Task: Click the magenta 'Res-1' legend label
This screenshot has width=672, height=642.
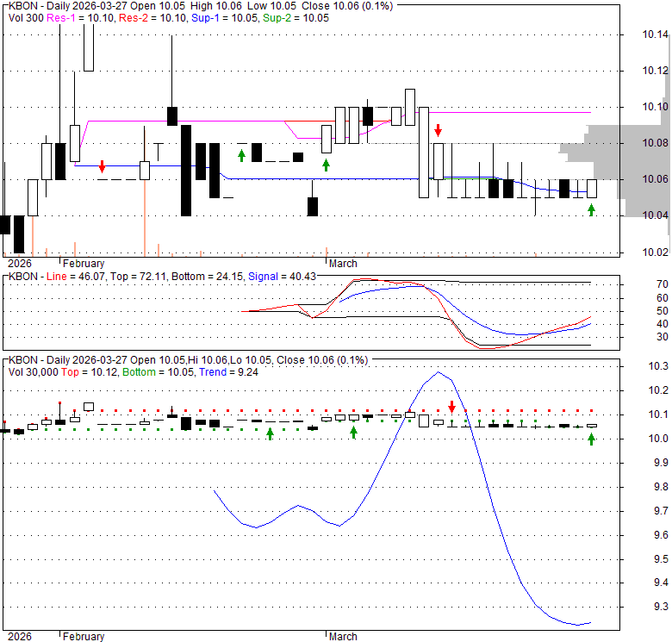Action: click(x=60, y=18)
